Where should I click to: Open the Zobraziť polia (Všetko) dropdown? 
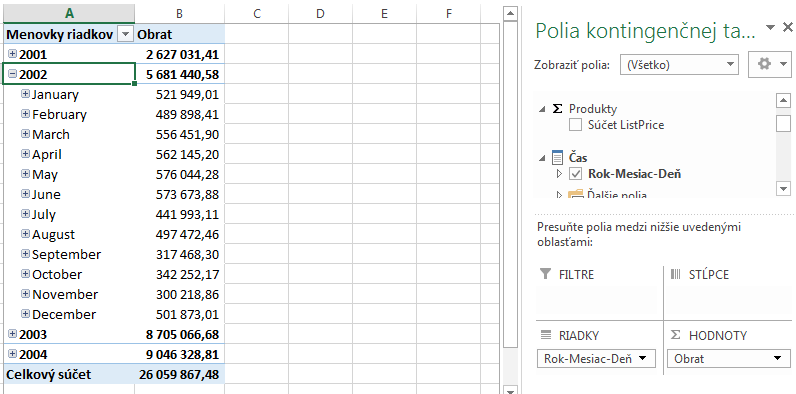point(679,64)
